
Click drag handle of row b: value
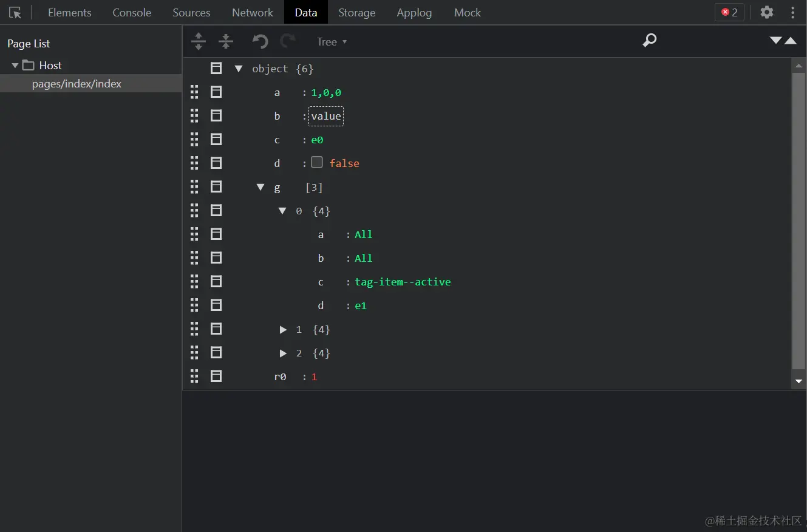(x=194, y=115)
